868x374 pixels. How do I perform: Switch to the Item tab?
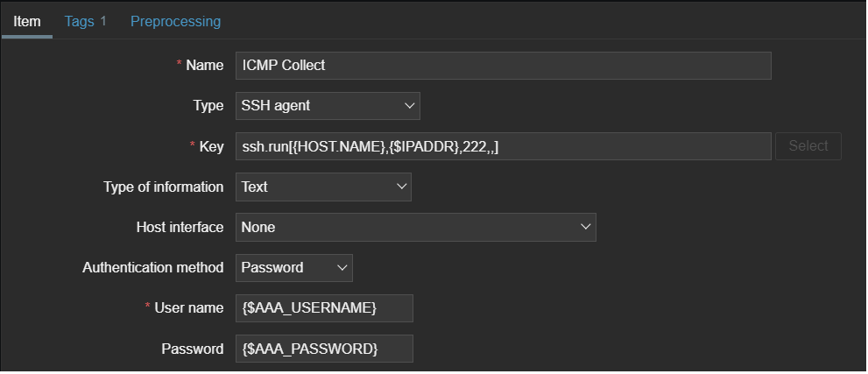click(27, 20)
